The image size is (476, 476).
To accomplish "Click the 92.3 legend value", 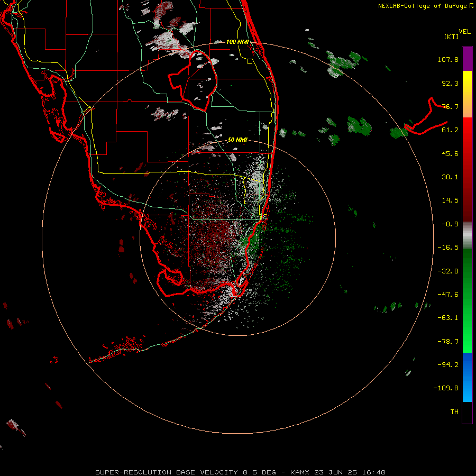I will (x=450, y=83).
